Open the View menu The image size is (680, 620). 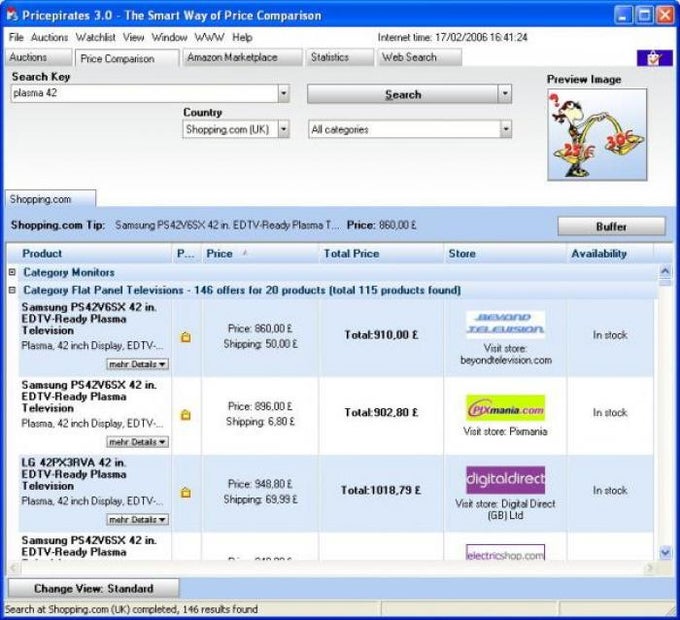click(x=133, y=37)
